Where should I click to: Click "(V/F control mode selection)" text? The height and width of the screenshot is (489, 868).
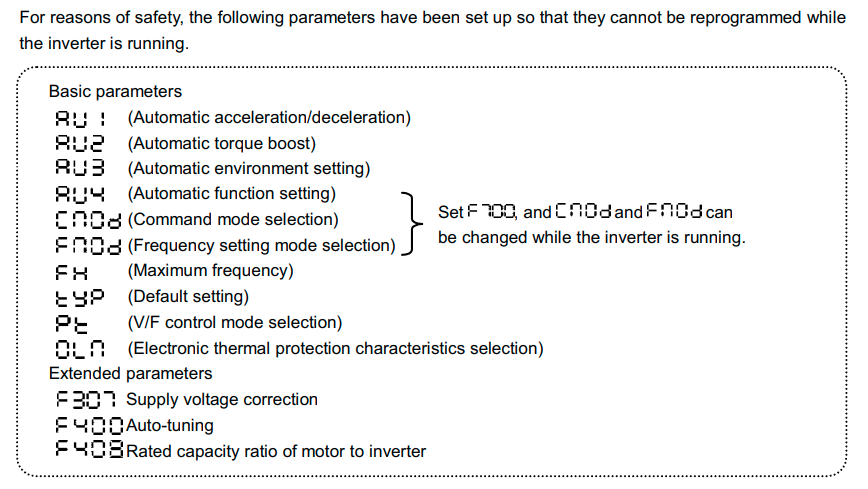[235, 323]
